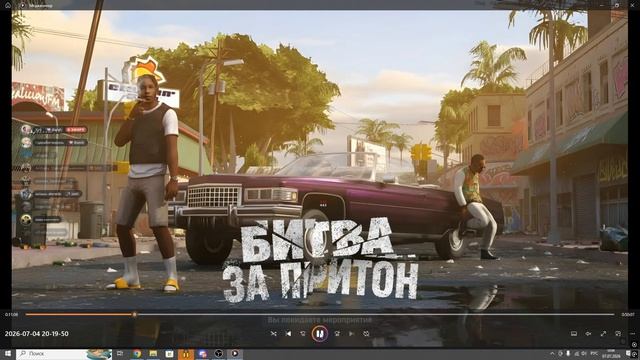The image size is (640, 360).
Task: Switch to the Media Player taskbar icon
Action: coord(235,354)
